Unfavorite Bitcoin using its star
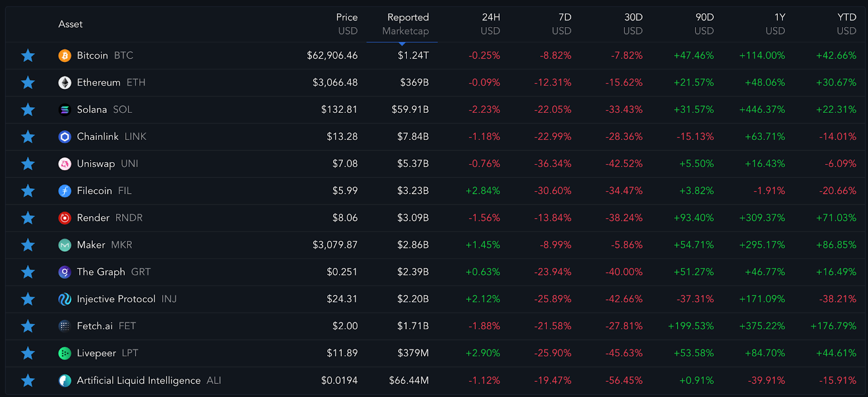 tap(28, 55)
